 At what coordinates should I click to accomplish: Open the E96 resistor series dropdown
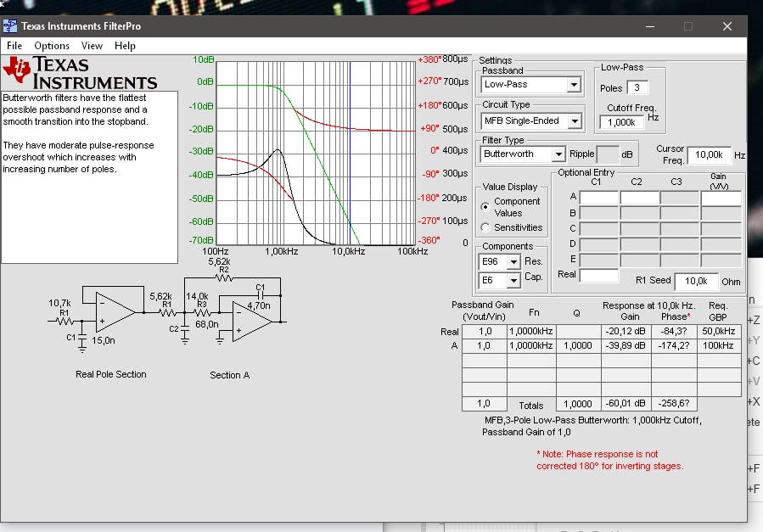[513, 262]
